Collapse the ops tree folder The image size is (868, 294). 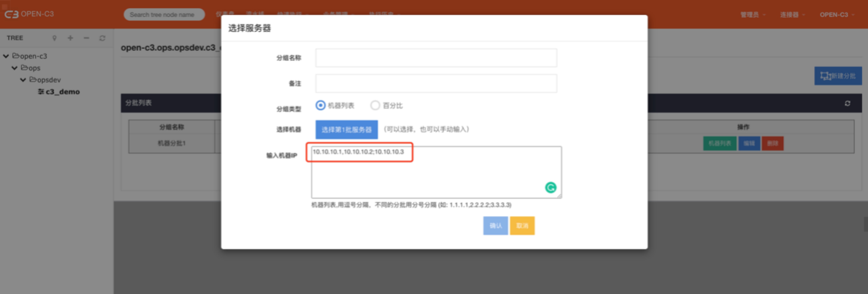(15, 68)
